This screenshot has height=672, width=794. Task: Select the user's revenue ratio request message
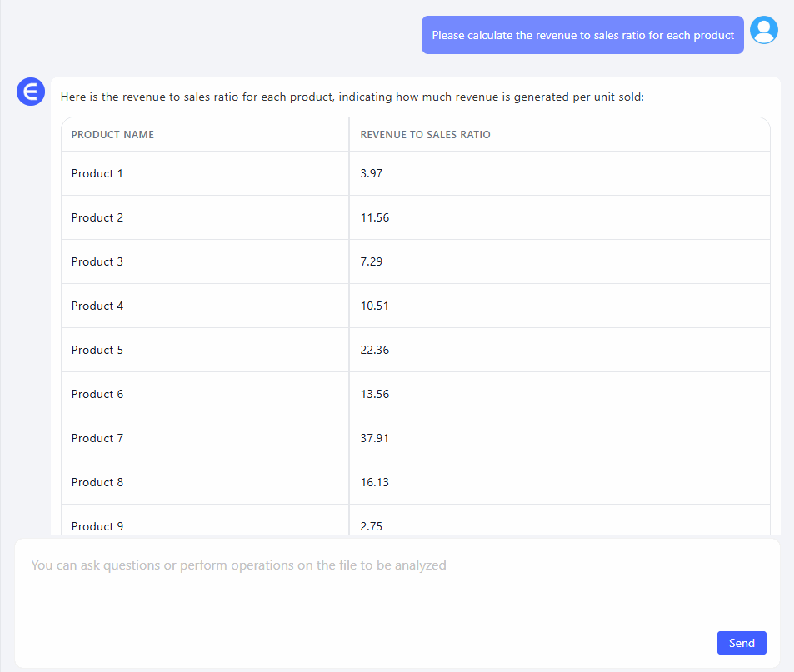pyautogui.click(x=582, y=36)
